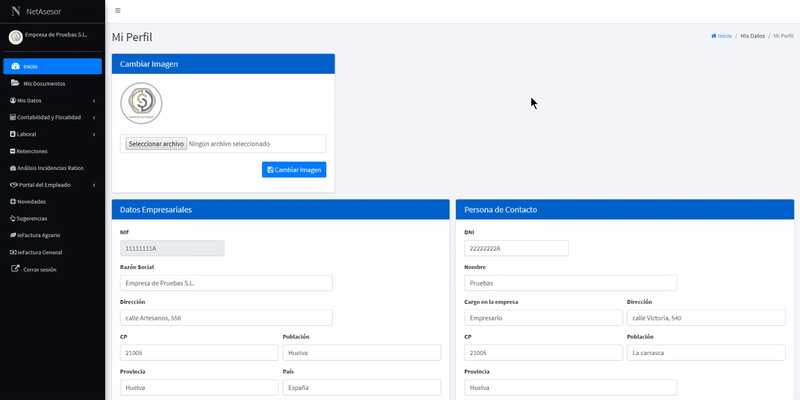Expand Portal del Empleado submenu
Screen dimensions: 800x400
tap(93, 184)
